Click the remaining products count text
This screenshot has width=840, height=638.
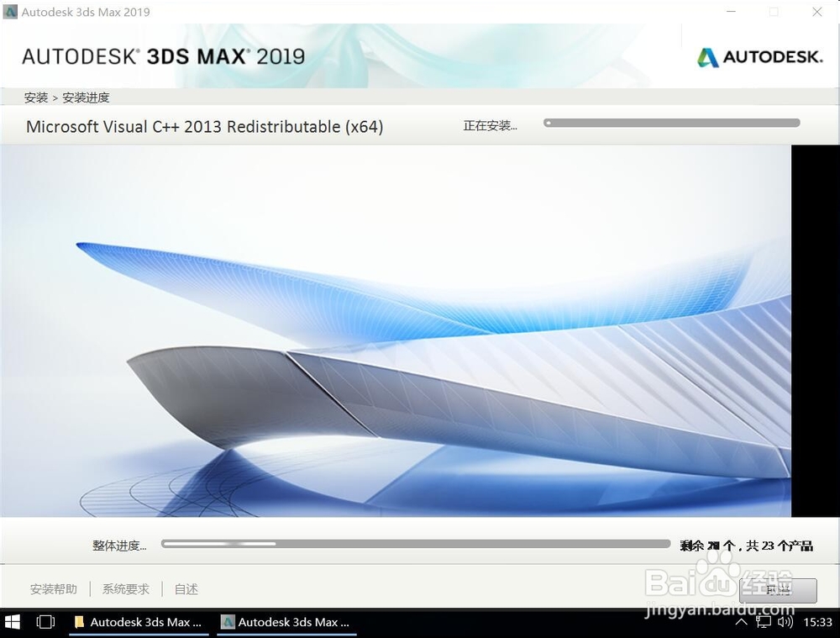(746, 544)
